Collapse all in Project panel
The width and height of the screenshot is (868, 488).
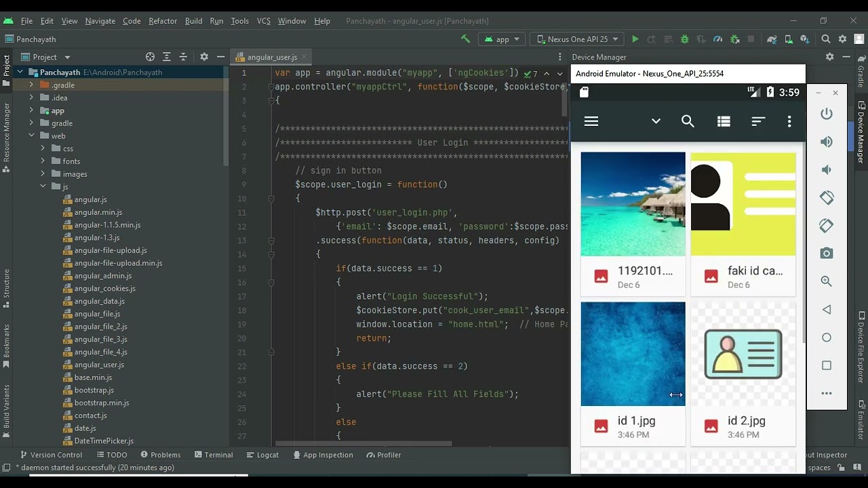click(x=183, y=57)
